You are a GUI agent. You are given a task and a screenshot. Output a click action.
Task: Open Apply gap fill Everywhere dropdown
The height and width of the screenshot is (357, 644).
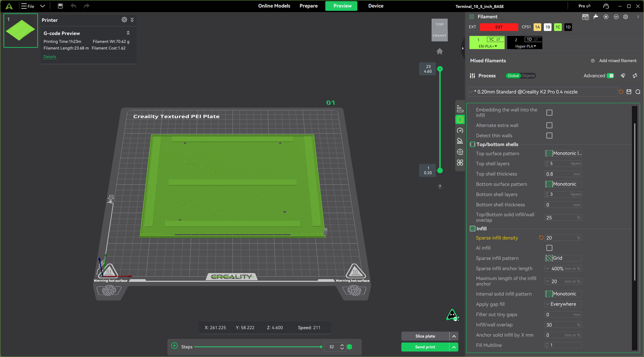click(563, 304)
